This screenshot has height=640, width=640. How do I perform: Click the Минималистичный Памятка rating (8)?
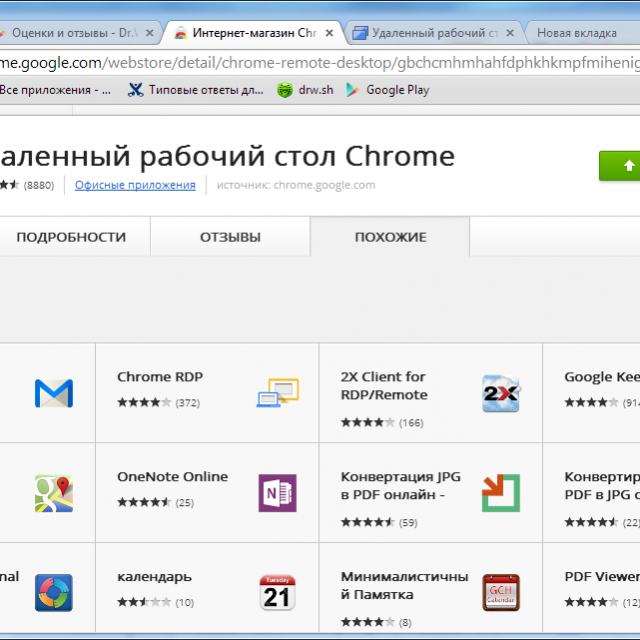tap(376, 622)
